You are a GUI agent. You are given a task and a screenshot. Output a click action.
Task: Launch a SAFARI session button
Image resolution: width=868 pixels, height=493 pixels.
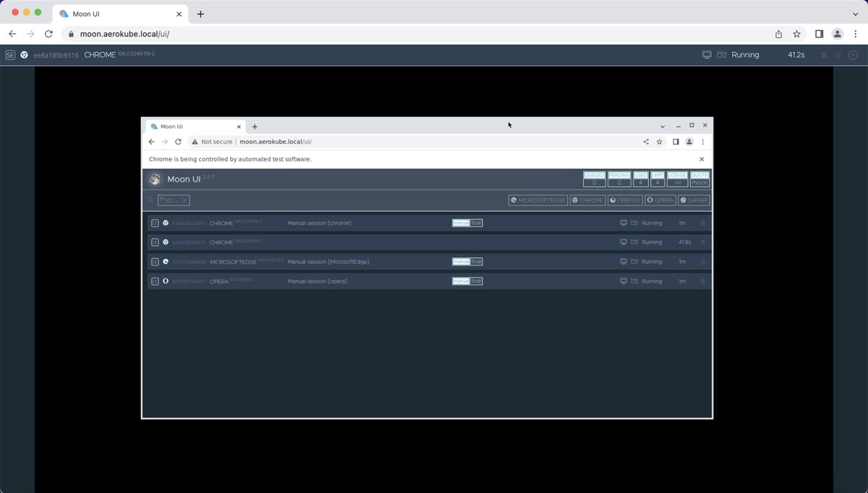tap(694, 200)
